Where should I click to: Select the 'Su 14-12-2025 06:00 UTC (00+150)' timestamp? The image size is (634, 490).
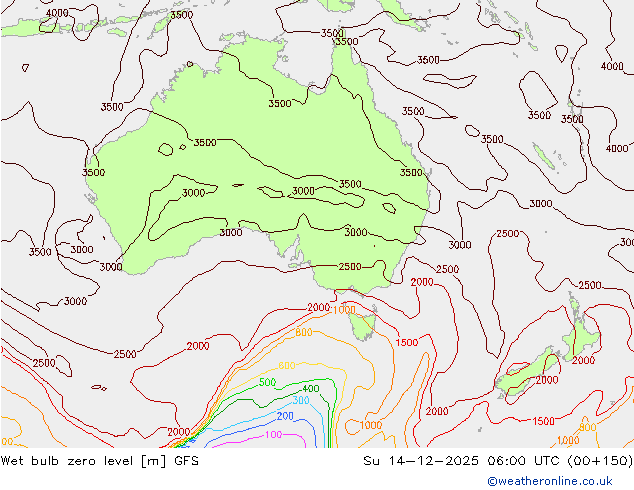pos(498,461)
